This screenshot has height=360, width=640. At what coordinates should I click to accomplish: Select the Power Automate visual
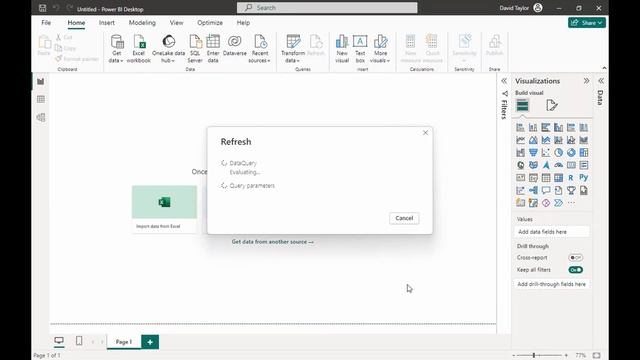(558, 203)
